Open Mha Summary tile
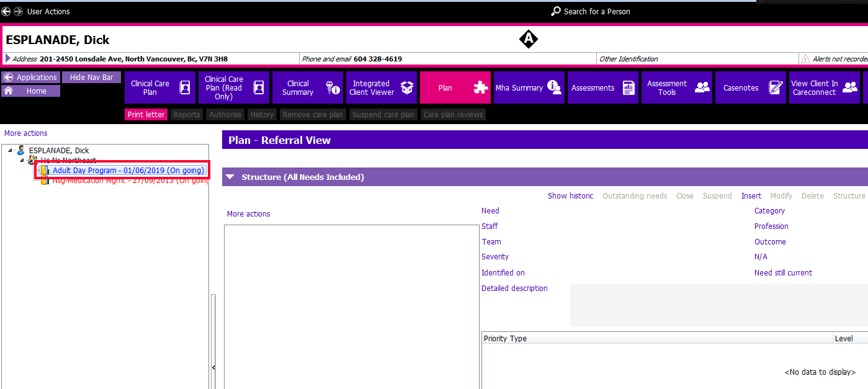Image resolution: width=868 pixels, height=389 pixels. [x=529, y=87]
